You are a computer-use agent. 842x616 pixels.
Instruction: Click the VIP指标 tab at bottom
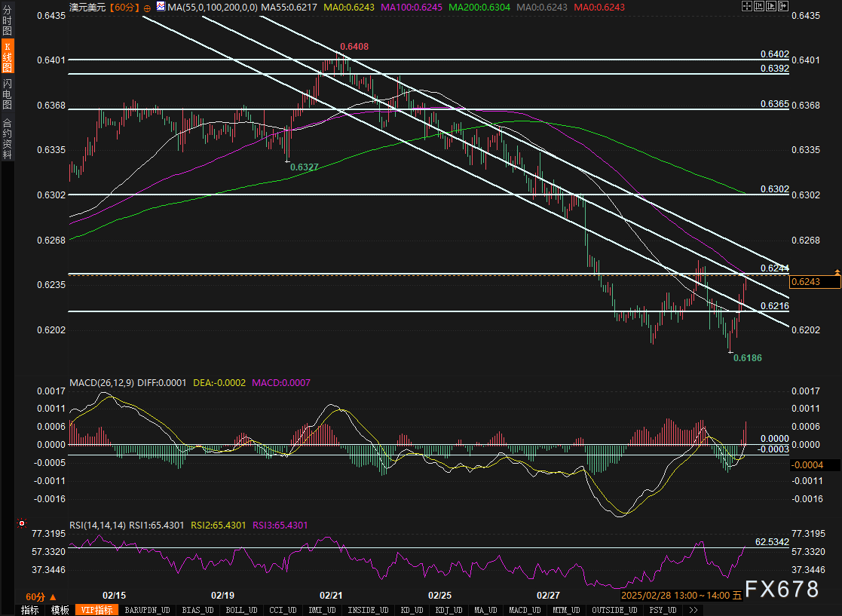[97, 610]
